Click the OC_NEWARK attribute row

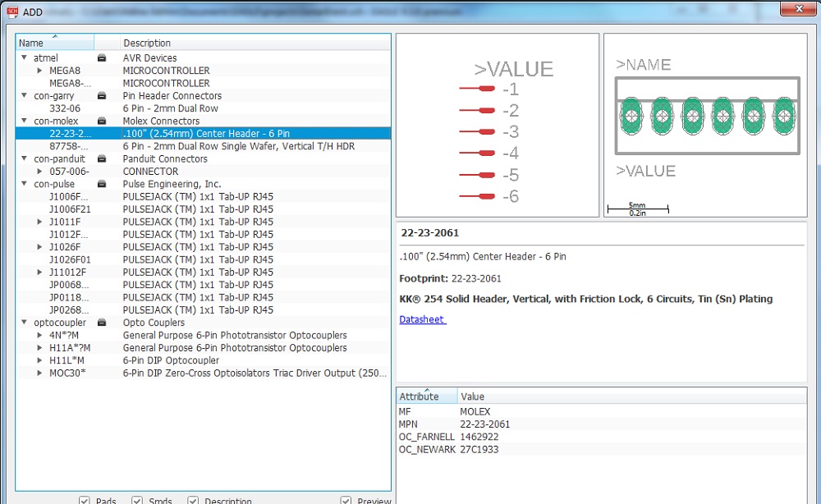pos(602,450)
